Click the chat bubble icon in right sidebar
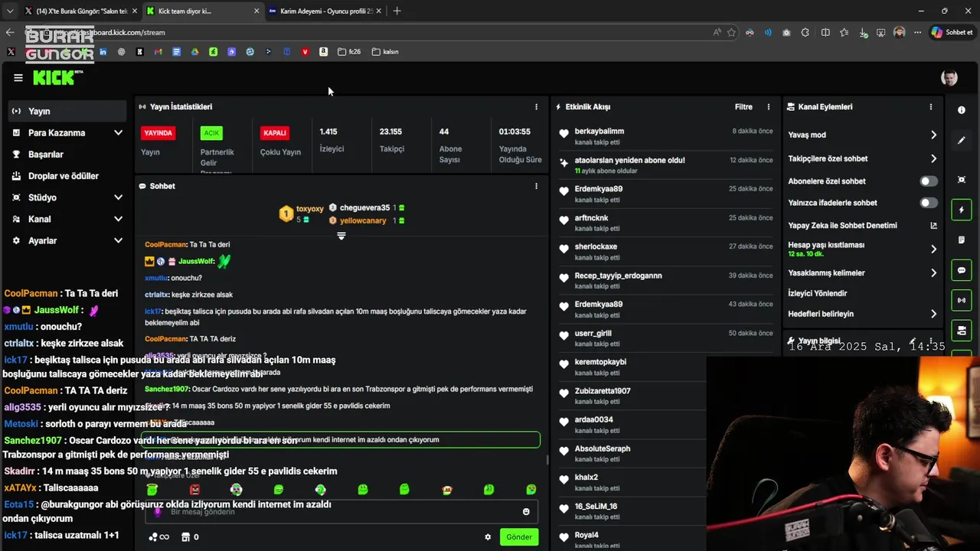The image size is (980, 551). 962,270
